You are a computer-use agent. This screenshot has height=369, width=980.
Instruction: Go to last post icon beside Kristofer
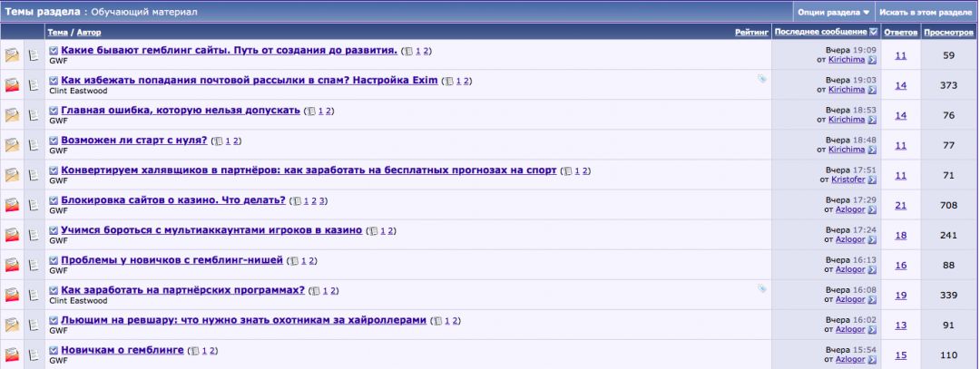872,180
